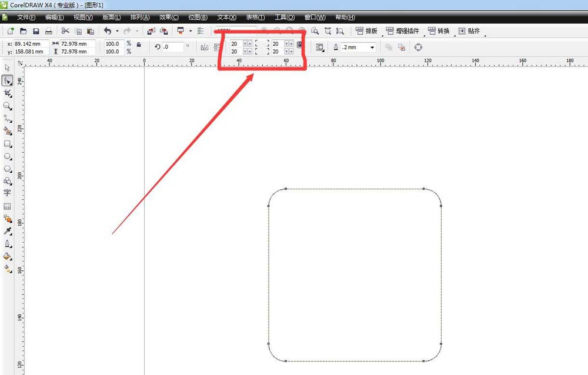Image resolution: width=588 pixels, height=375 pixels.
Task: Open the 版面(L) menu
Action: point(111,17)
